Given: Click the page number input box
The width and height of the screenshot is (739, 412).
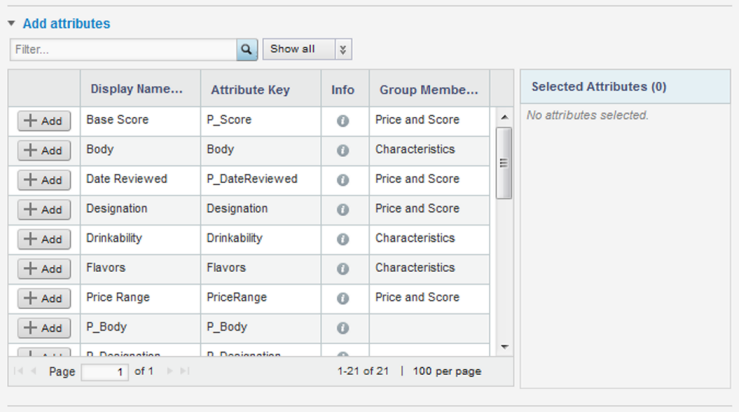Looking at the screenshot, I should (105, 371).
